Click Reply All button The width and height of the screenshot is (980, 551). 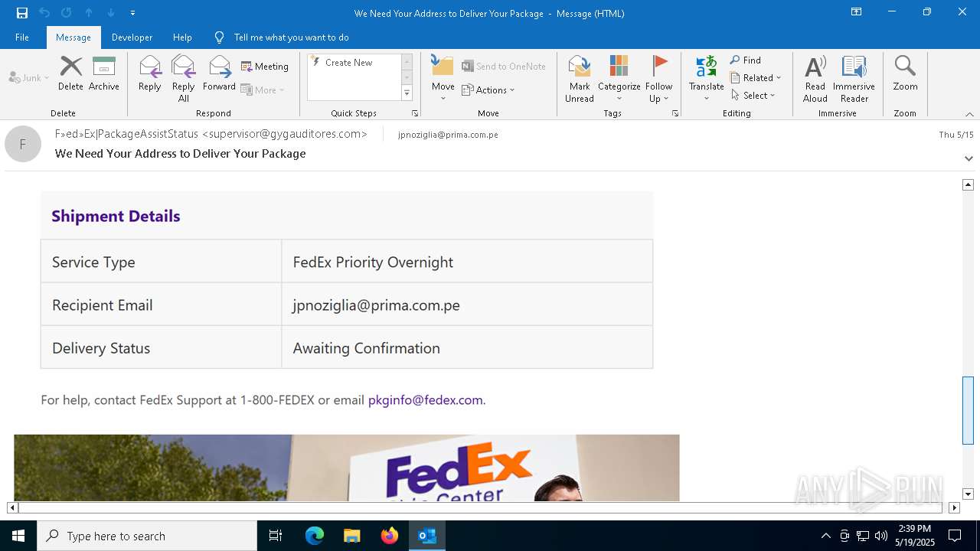tap(183, 79)
